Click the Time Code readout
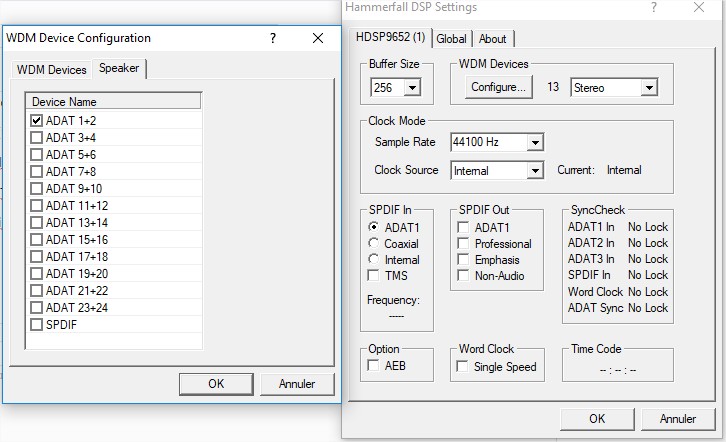 618,370
